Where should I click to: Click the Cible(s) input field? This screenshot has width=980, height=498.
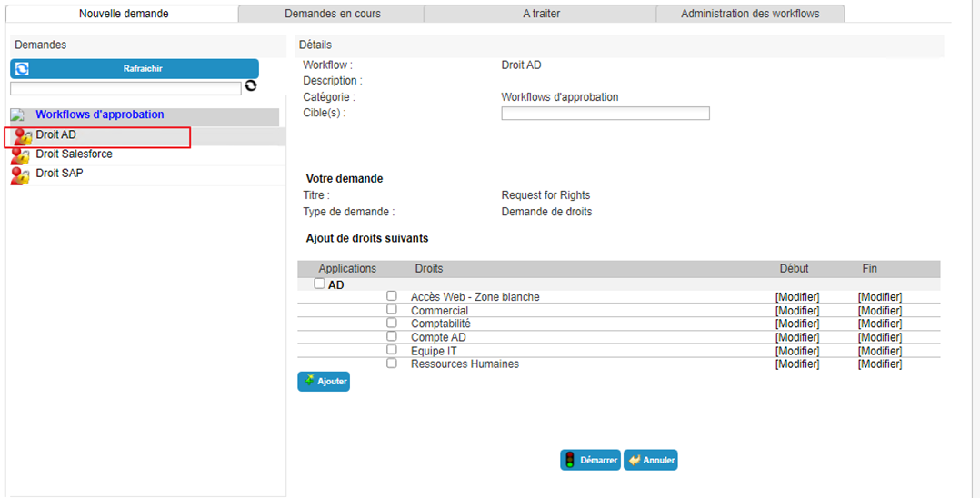coord(605,113)
